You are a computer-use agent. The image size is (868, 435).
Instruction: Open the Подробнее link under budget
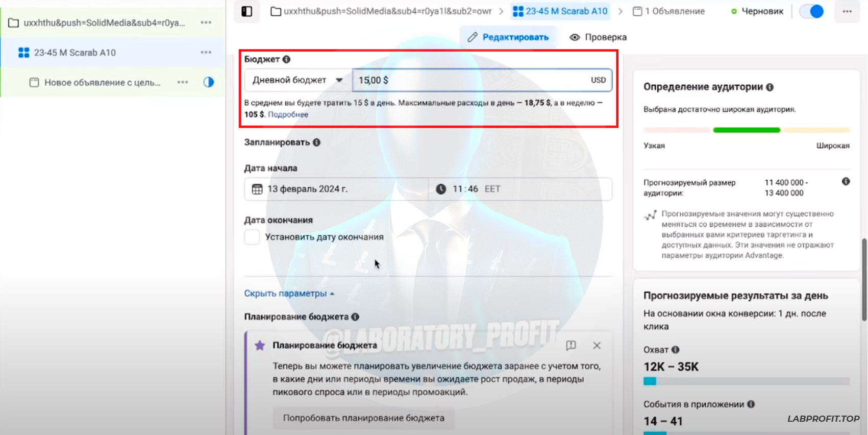coord(288,114)
